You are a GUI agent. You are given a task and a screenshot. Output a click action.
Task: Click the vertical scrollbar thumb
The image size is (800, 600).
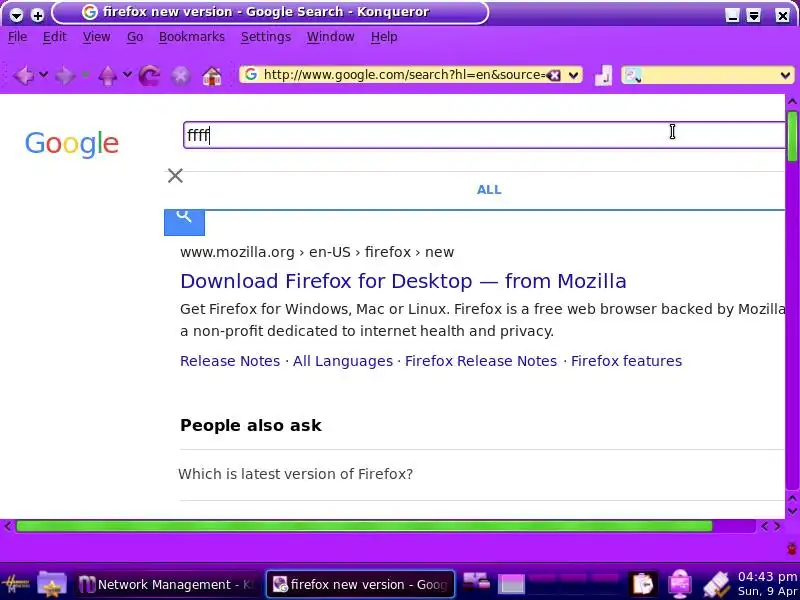[x=792, y=136]
